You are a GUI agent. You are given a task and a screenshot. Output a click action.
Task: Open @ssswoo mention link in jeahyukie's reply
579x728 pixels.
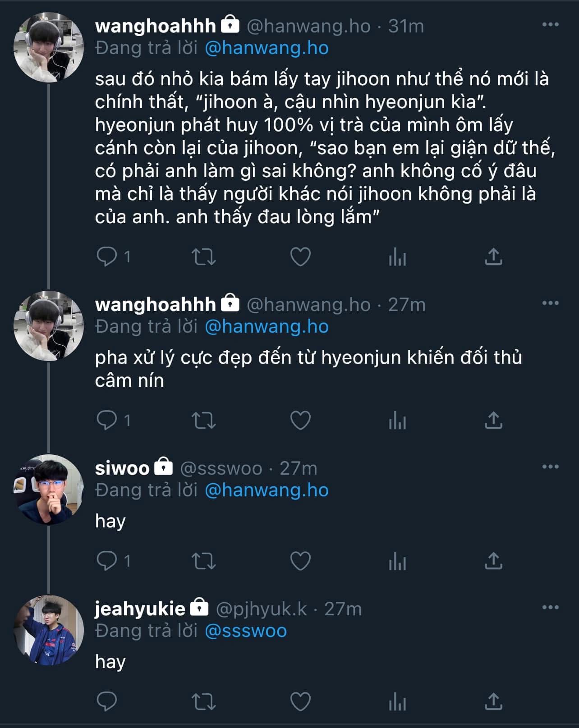pyautogui.click(x=246, y=631)
